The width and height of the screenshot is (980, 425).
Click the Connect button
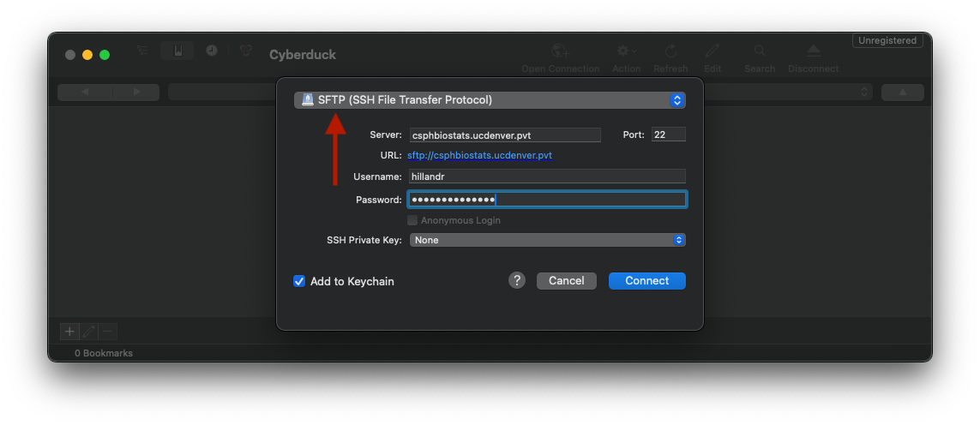coord(646,281)
